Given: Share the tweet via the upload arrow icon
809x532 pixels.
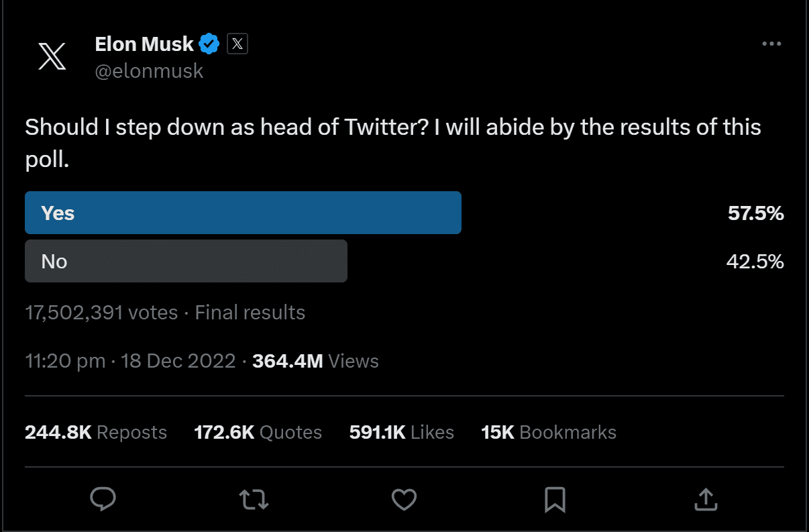Looking at the screenshot, I should 705,499.
